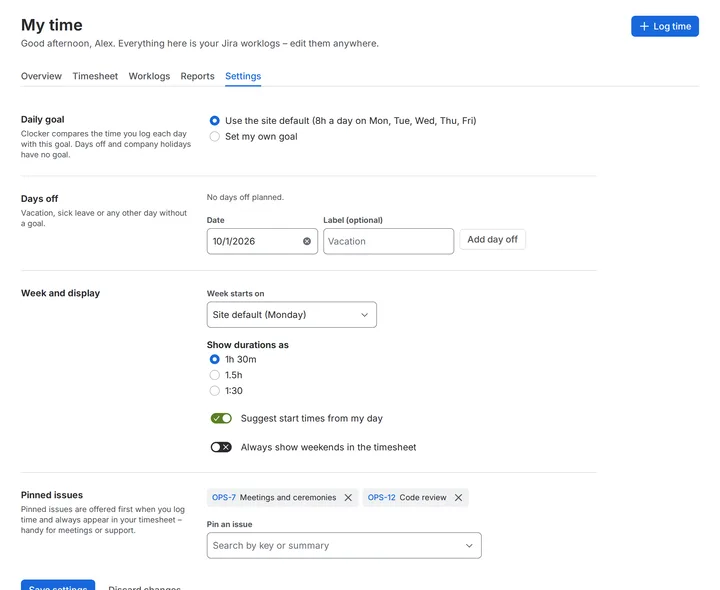Go to the Worklogs tab
The height and width of the screenshot is (590, 720).
(149, 76)
